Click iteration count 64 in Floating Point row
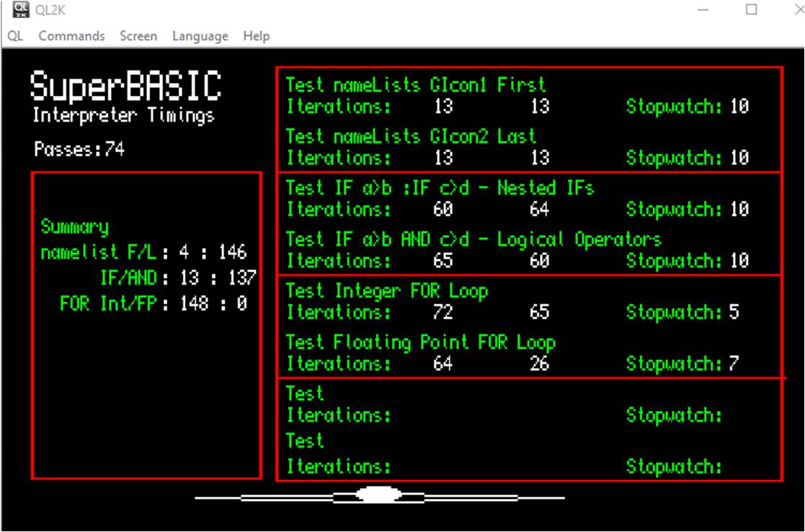This screenshot has width=805, height=532. click(443, 363)
